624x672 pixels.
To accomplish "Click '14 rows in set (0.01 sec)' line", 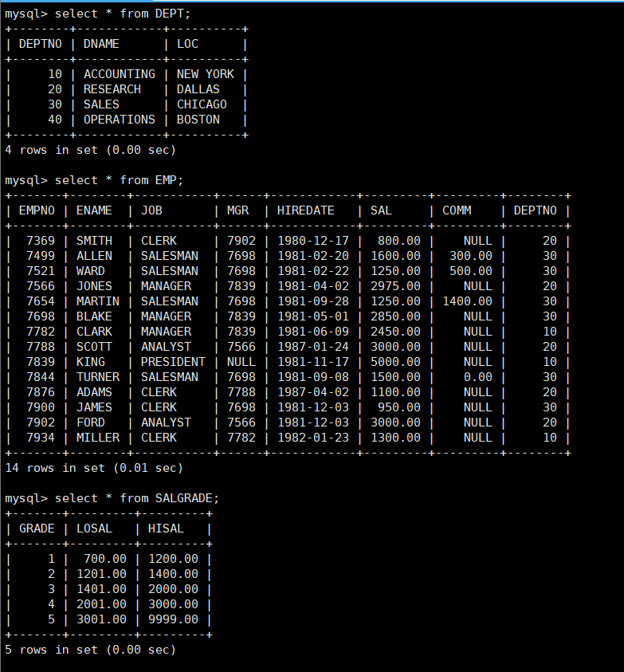I will [94, 468].
